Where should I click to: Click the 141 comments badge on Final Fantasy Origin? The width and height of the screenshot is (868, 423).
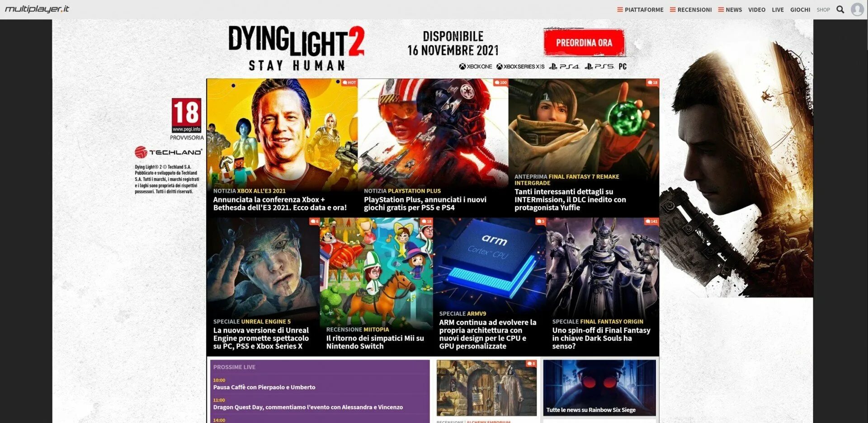click(x=651, y=221)
